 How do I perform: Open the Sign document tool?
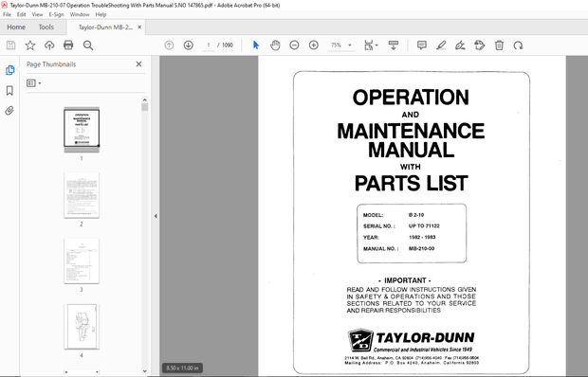tap(460, 45)
